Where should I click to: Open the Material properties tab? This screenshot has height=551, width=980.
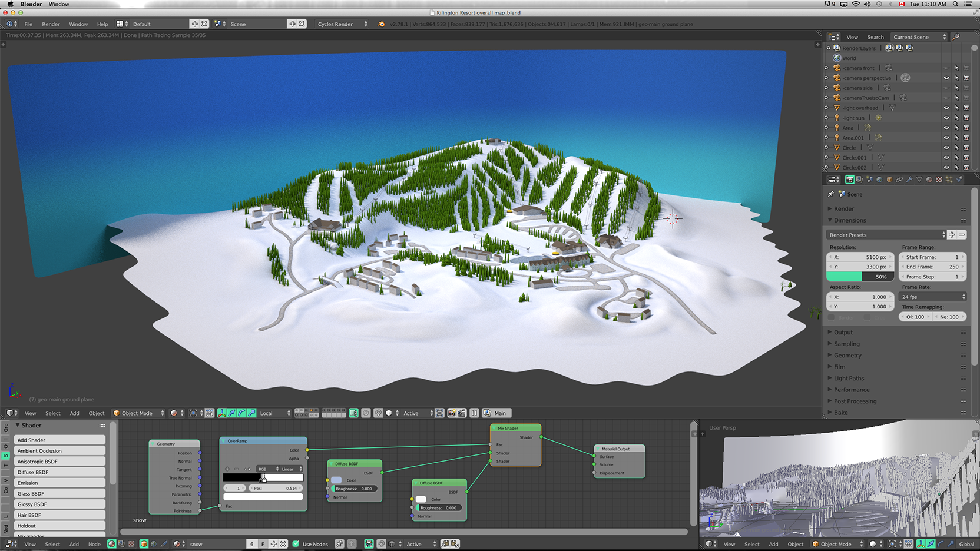tap(929, 180)
